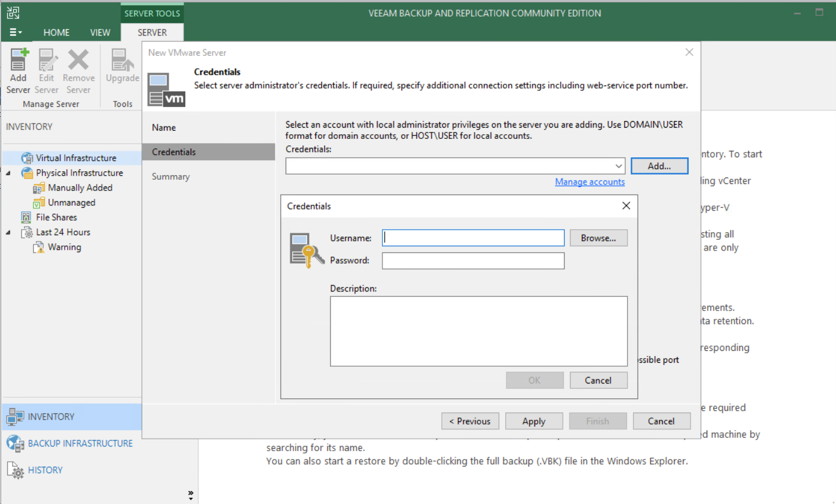Select the SERVER TOOLS contextual tab

pyautogui.click(x=152, y=13)
